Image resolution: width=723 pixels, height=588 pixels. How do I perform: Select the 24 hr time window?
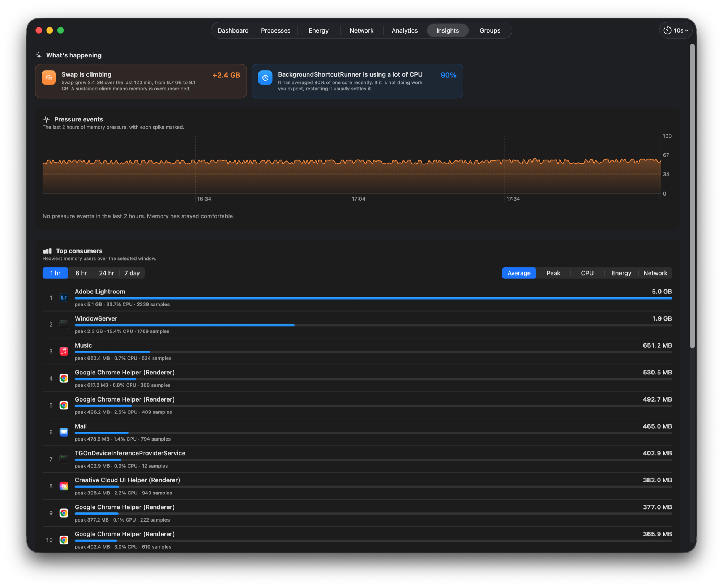pyautogui.click(x=107, y=273)
